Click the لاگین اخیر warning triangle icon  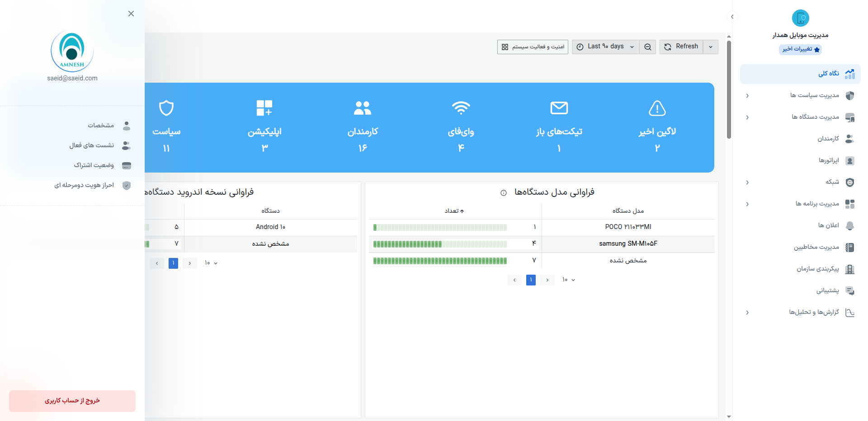click(657, 108)
